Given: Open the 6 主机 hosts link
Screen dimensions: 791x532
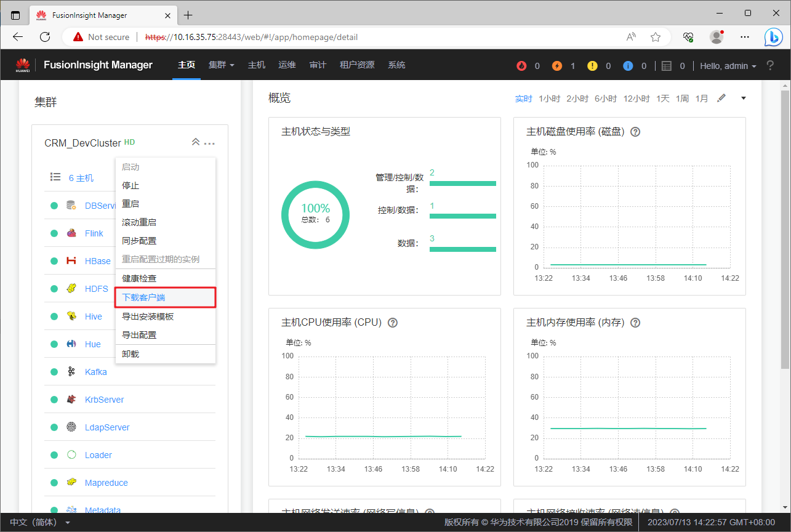Looking at the screenshot, I should pyautogui.click(x=81, y=178).
